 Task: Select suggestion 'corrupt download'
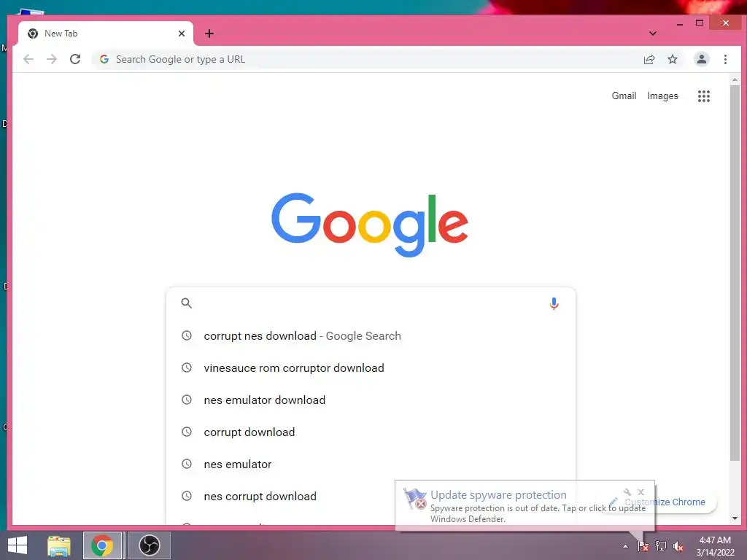(x=371, y=432)
